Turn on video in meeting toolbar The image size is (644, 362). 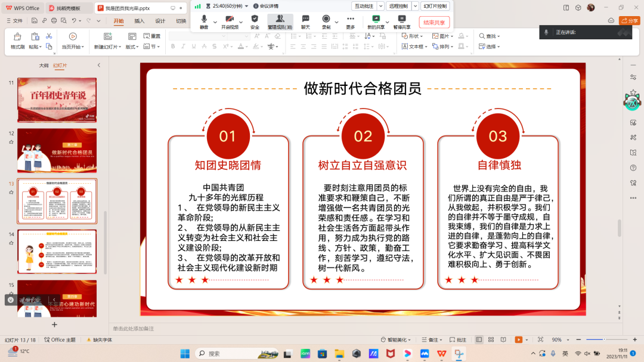[230, 21]
